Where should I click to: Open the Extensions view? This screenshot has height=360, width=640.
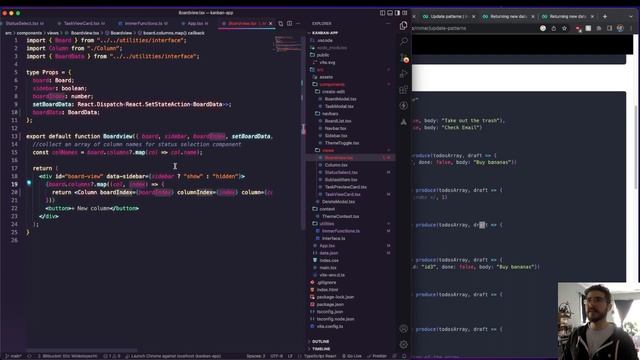(403, 90)
